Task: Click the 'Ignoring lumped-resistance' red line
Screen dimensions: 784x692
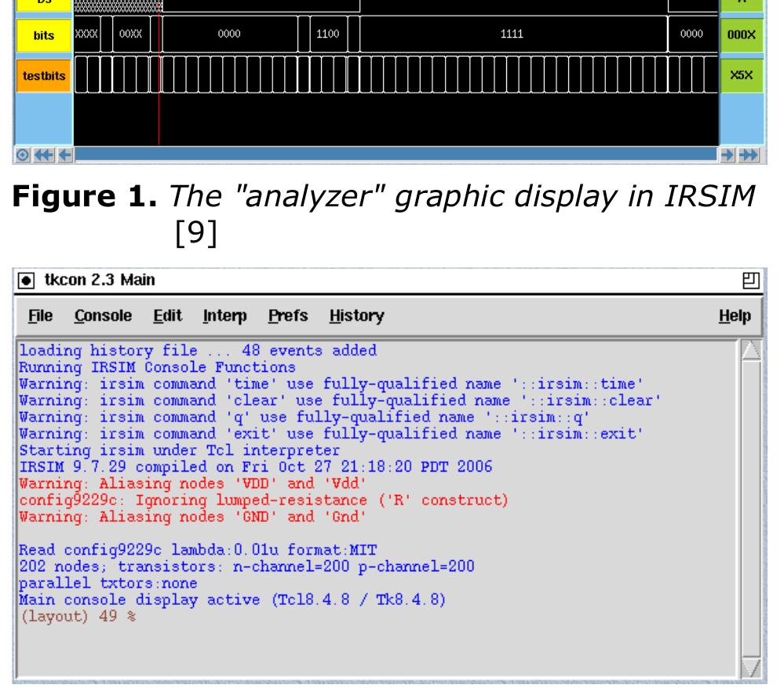Action: 264,500
